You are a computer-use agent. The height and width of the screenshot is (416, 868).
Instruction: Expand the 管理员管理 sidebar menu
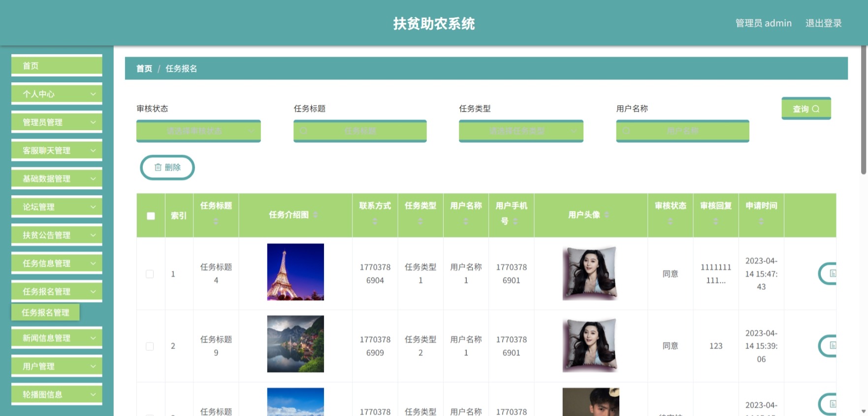click(x=57, y=122)
